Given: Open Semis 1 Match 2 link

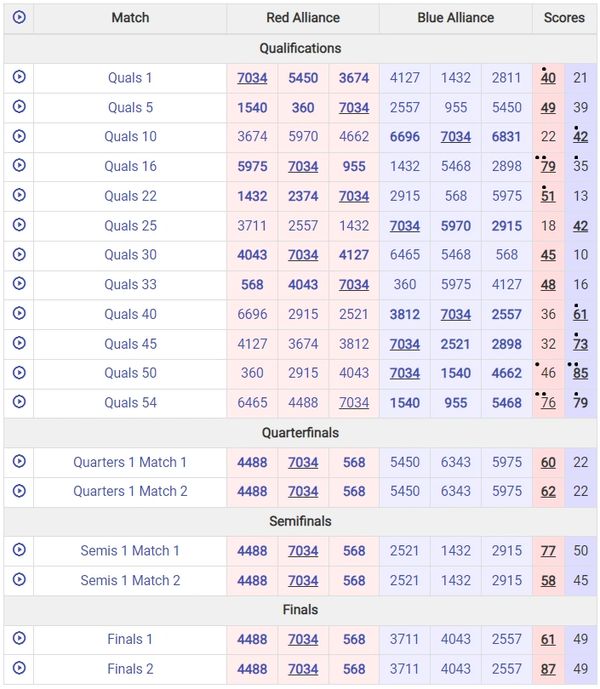Looking at the screenshot, I should pyautogui.click(x=130, y=580).
